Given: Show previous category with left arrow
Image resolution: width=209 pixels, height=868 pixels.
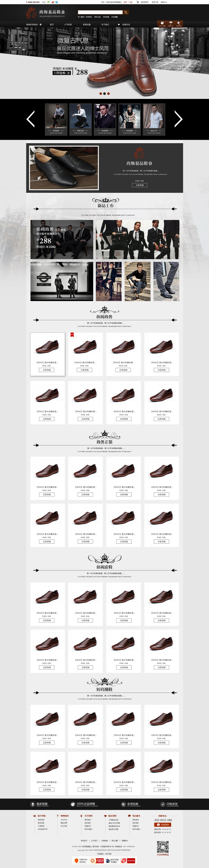Looking at the screenshot, I should (x=31, y=119).
